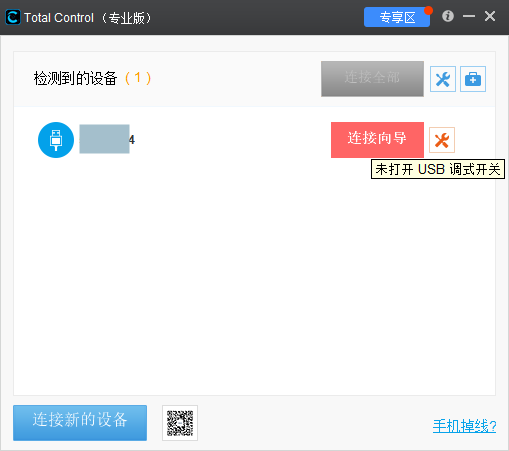Image resolution: width=509 pixels, height=451 pixels.
Task: Select the blurred device name entry
Action: point(107,139)
